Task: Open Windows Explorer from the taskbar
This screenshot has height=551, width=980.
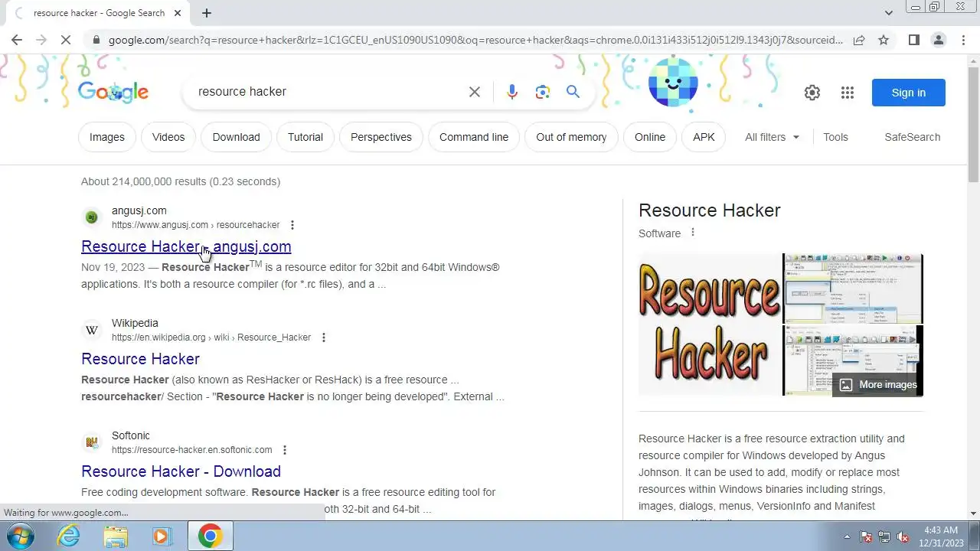Action: pos(116,536)
